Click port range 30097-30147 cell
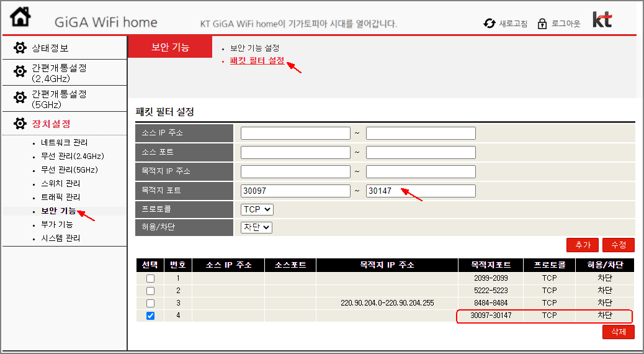 [x=491, y=315]
